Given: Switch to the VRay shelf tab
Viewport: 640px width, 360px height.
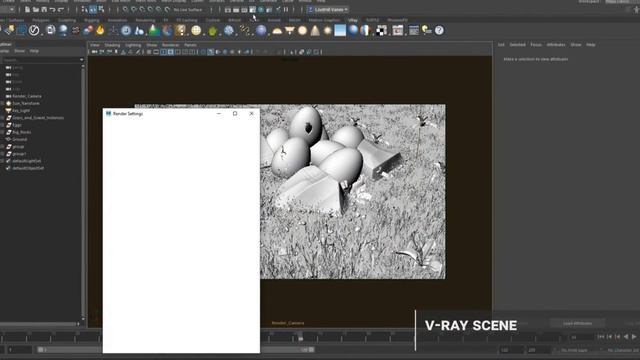Looking at the screenshot, I should coord(353,20).
